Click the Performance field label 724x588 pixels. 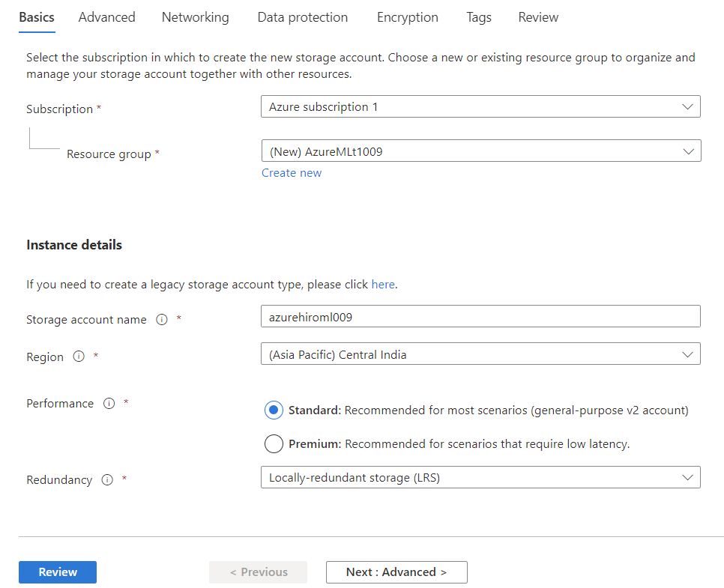(60, 404)
